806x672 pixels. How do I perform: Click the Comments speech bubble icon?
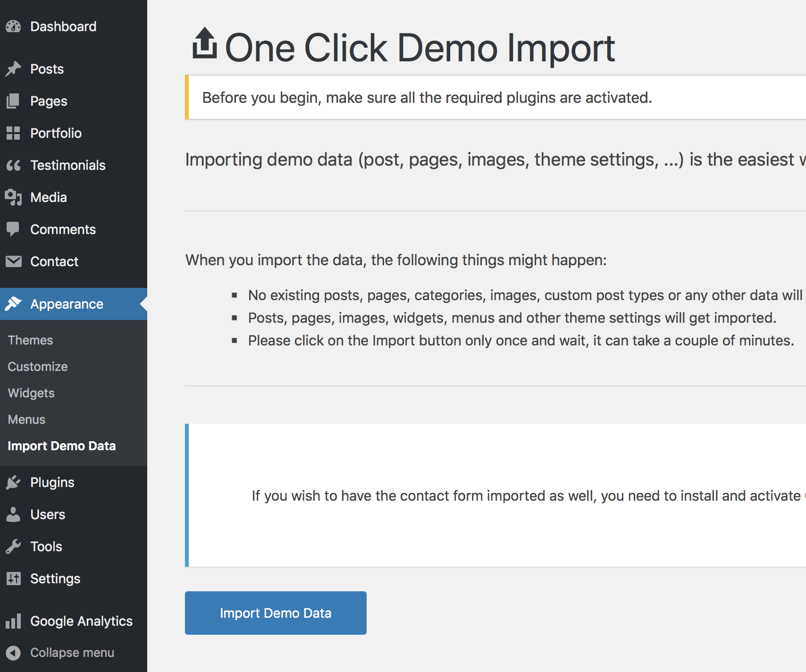13,229
